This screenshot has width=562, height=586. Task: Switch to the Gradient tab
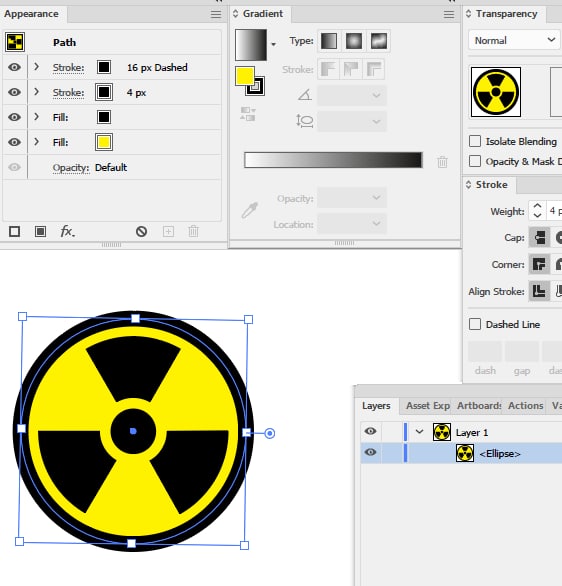coord(262,14)
